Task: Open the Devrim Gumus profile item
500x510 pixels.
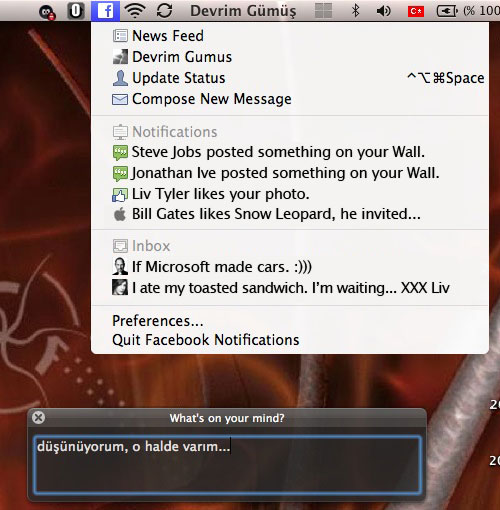Action: tap(290, 57)
